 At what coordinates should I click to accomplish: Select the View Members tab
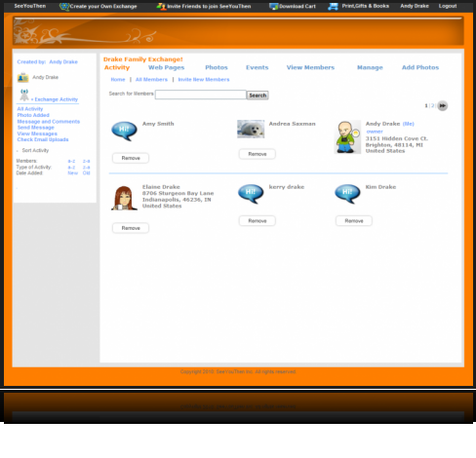pyautogui.click(x=310, y=67)
